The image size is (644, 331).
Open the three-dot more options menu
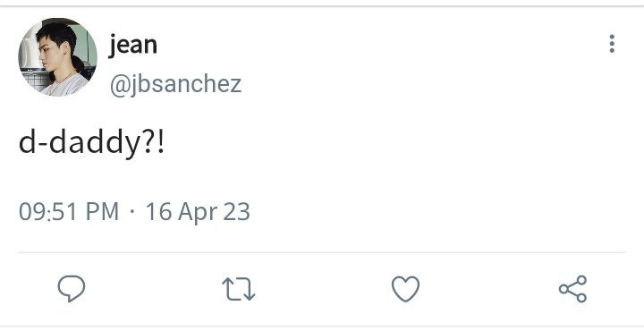(x=612, y=44)
